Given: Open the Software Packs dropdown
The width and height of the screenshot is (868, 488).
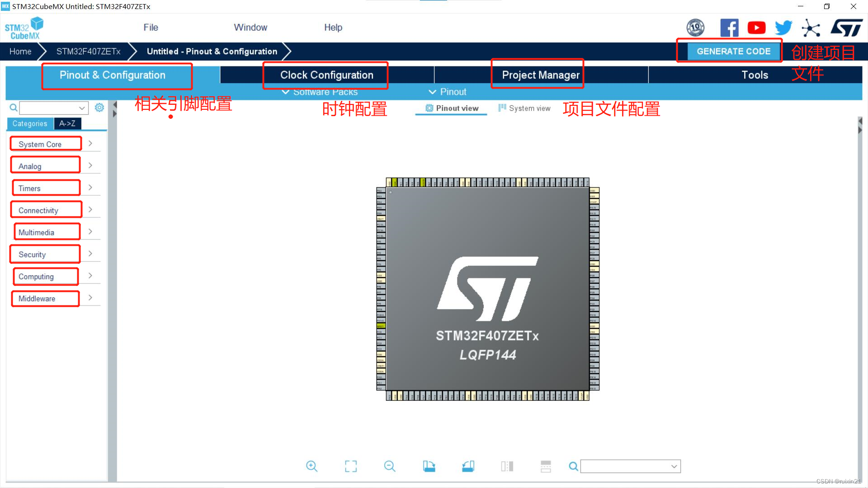Looking at the screenshot, I should pyautogui.click(x=320, y=92).
